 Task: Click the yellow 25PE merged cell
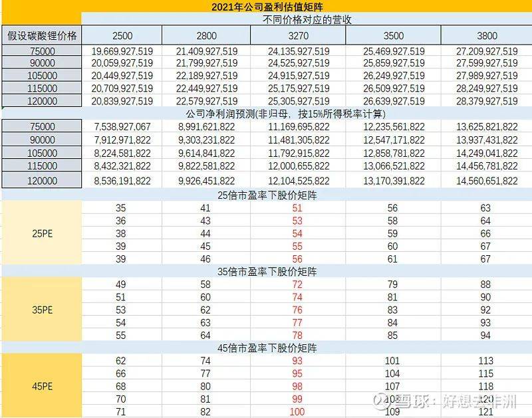pyautogui.click(x=41, y=233)
